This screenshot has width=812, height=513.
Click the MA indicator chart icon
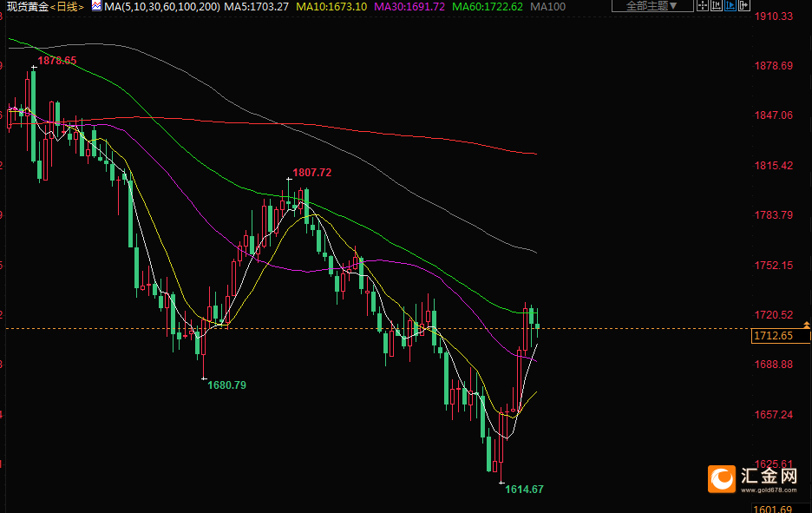pos(96,6)
